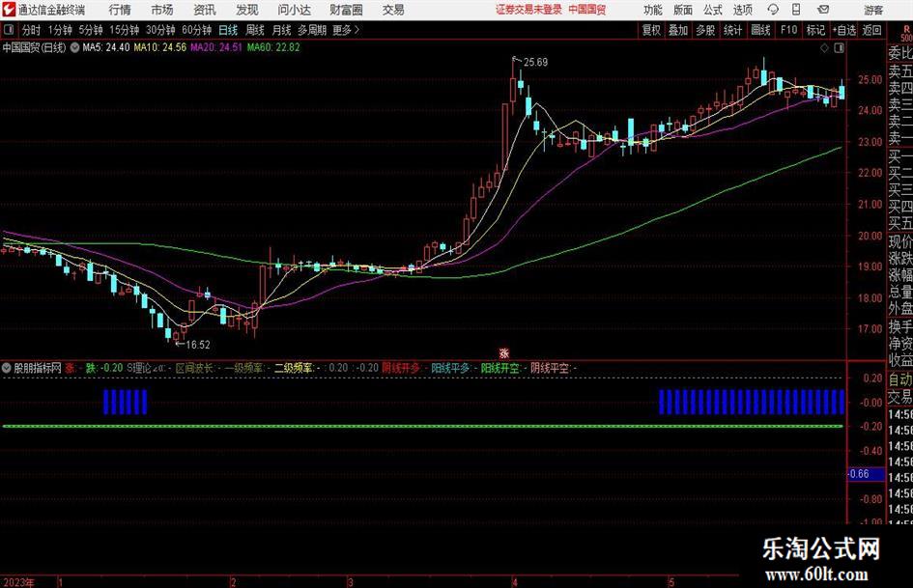Click the 阴线开多 indicator label
Screen dimensions: 913x588
[401, 368]
